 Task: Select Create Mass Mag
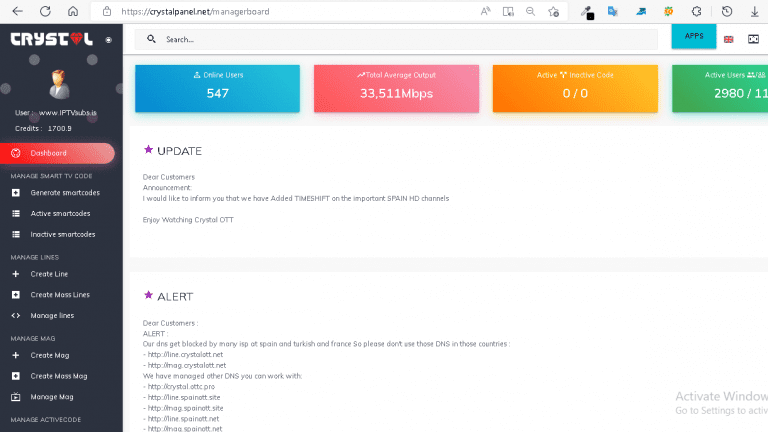(x=61, y=376)
